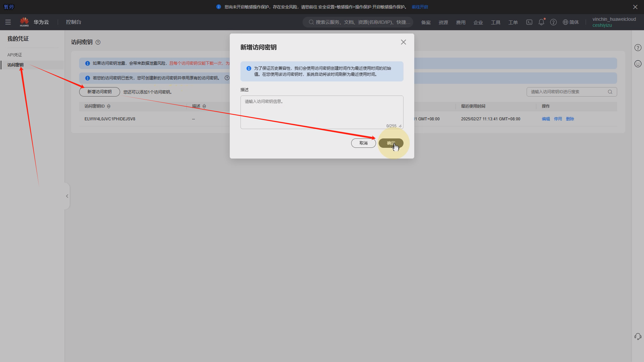The height and width of the screenshot is (362, 644).
Task: Open the customer service headset icon
Action: 638,336
